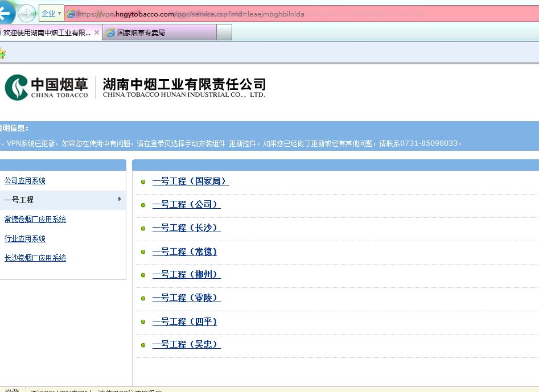Open 一号工程（零陵）link
This screenshot has width=539, height=392.
pos(186,298)
